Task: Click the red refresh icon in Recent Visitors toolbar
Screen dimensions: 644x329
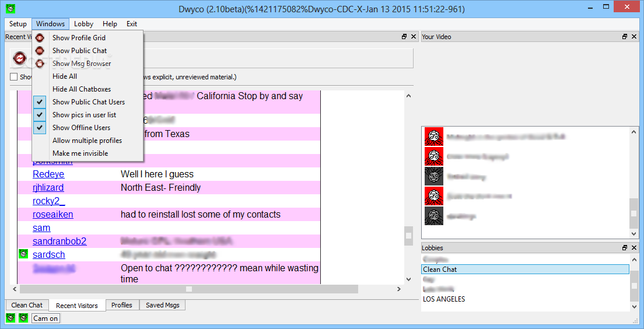Action: click(19, 58)
